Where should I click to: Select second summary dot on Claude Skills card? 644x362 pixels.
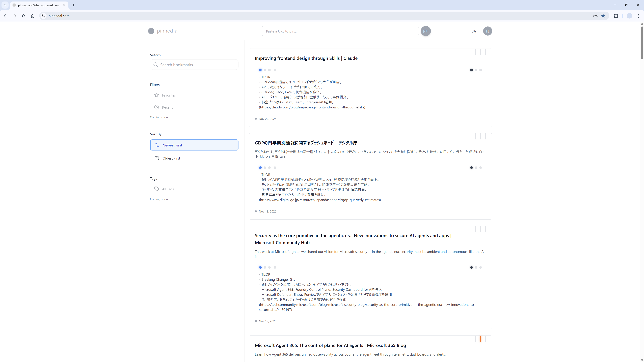[x=265, y=70]
